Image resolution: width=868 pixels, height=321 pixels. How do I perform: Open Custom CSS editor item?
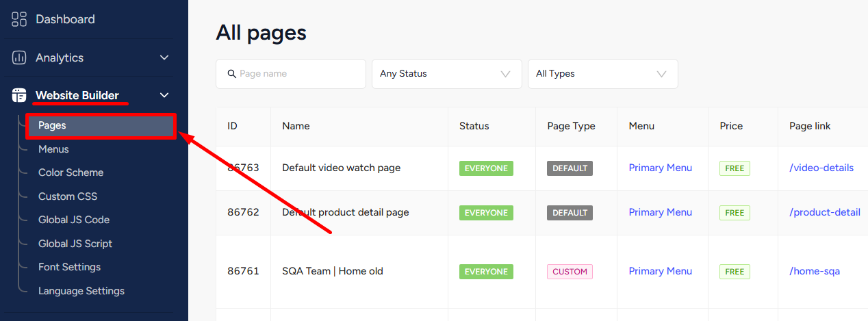coord(68,196)
